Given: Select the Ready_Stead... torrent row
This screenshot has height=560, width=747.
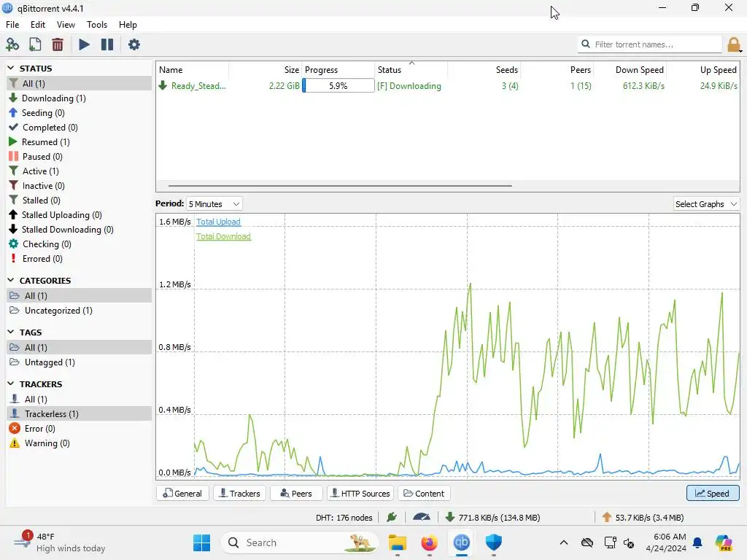Looking at the screenshot, I should coord(448,86).
